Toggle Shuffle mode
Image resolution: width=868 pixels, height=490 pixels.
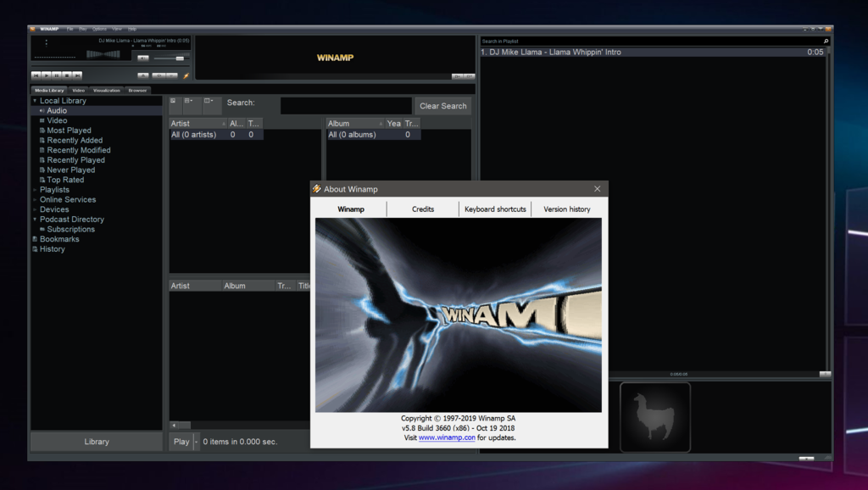point(157,75)
